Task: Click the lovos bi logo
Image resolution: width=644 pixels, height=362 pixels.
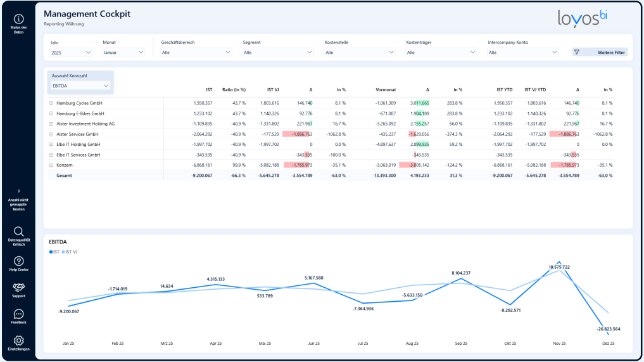Action: coord(582,18)
